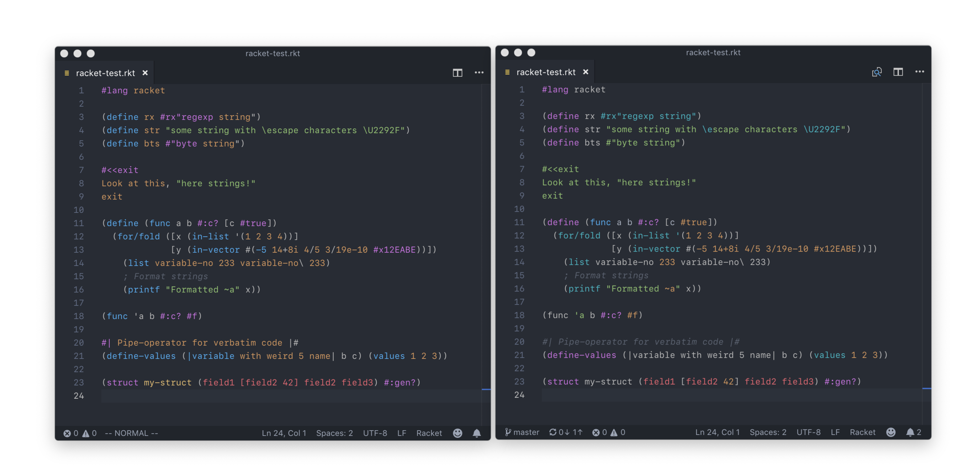Viewport: 980px width, 476px height.
Task: Click notifications bell showing 2 in right window
Action: (913, 432)
